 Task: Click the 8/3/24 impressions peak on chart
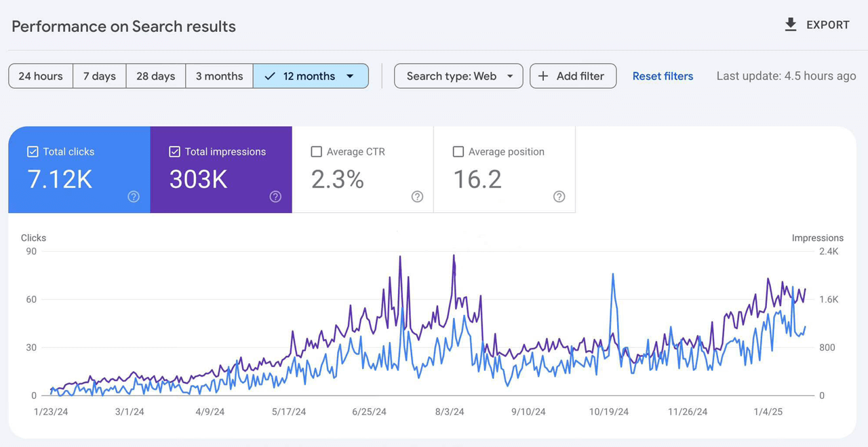pyautogui.click(x=454, y=256)
